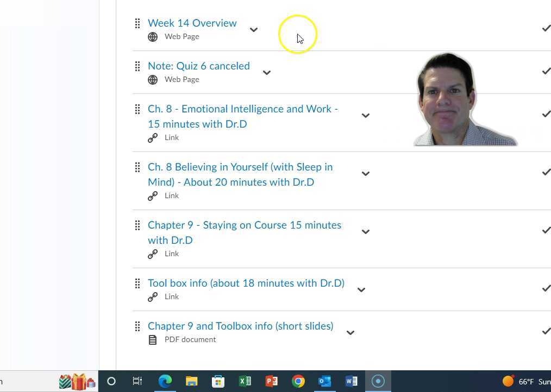The width and height of the screenshot is (551, 392).
Task: Toggle completion on Chapter 9 and Toolbox info
Action: tap(547, 331)
